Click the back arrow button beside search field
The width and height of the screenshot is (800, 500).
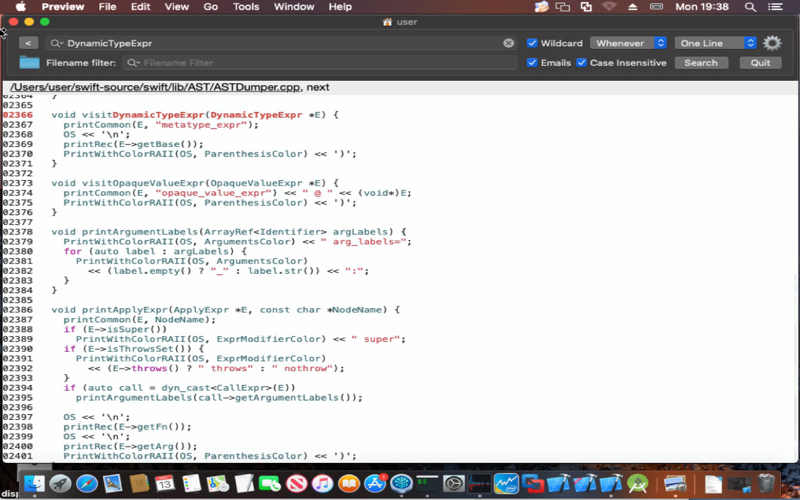(x=29, y=43)
